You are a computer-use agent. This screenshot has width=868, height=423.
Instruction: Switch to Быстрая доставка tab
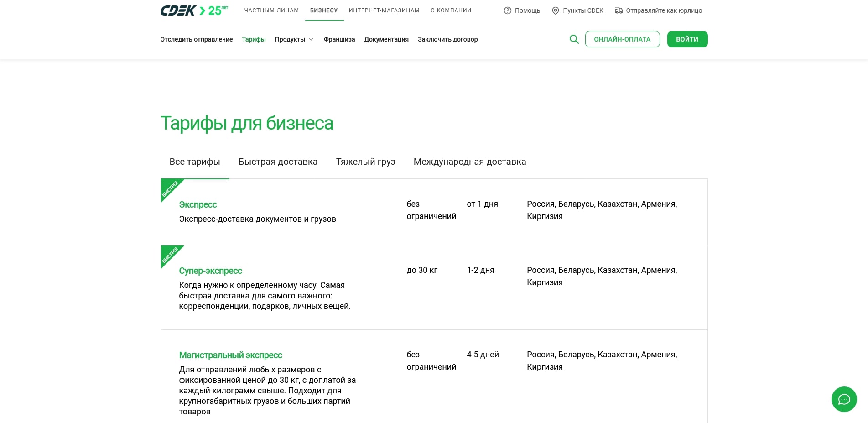click(278, 162)
